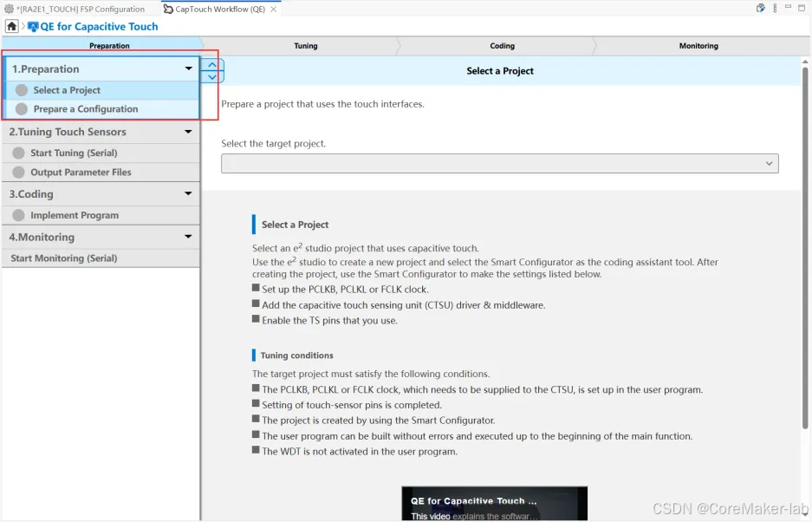Click 'Enable the TS pins that you use.' text
Screen dimensions: 812x522
[x=329, y=320]
